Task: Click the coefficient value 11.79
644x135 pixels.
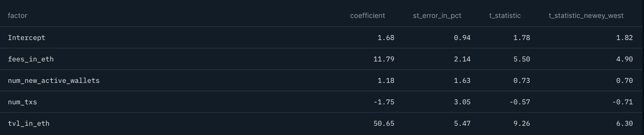Action: pos(384,59)
